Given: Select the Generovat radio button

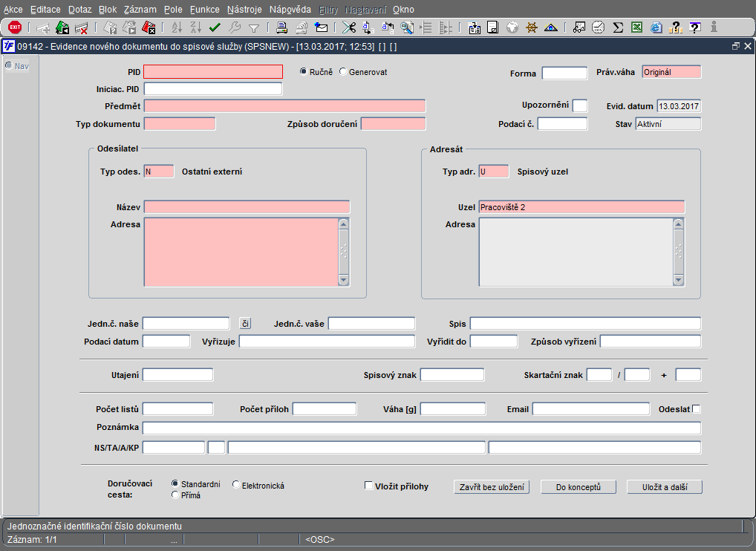Looking at the screenshot, I should 342,72.
